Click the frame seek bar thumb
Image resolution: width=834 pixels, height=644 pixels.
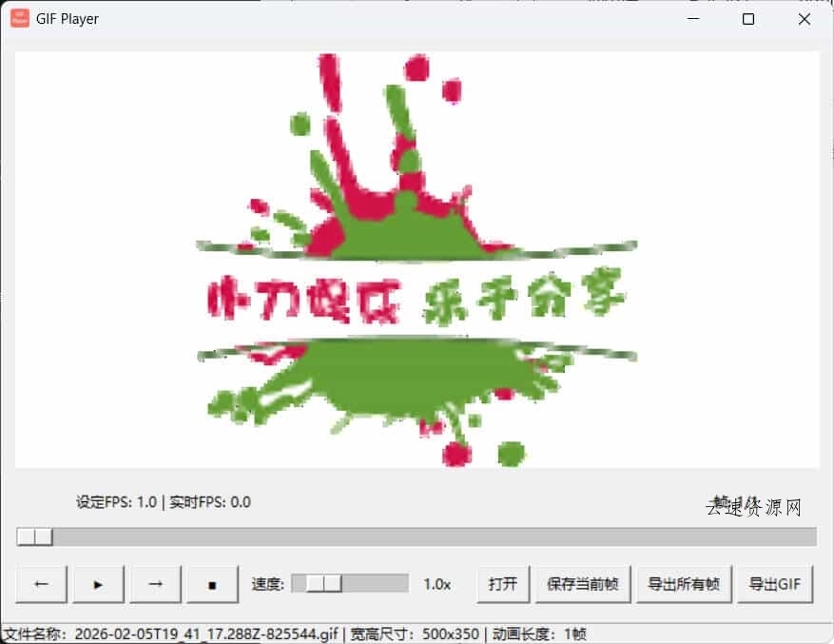tap(35, 537)
